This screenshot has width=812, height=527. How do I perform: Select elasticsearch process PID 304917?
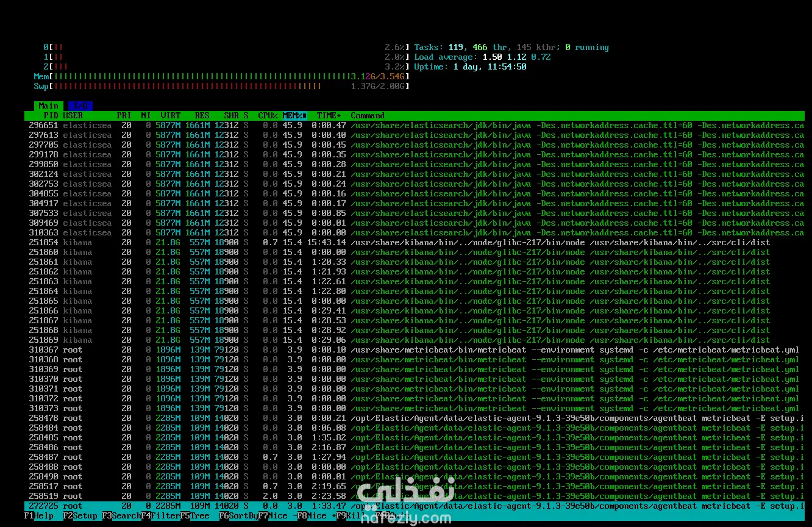[x=415, y=203]
